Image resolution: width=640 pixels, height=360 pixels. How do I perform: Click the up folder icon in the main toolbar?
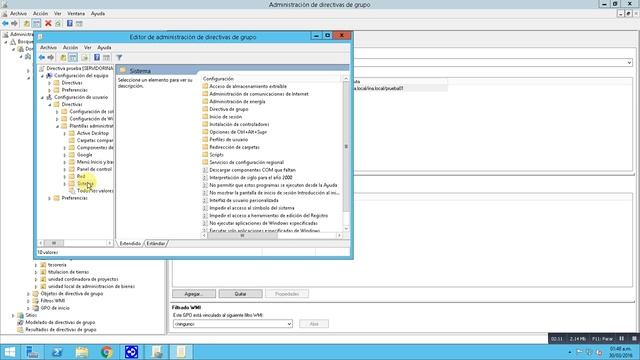tap(27, 24)
